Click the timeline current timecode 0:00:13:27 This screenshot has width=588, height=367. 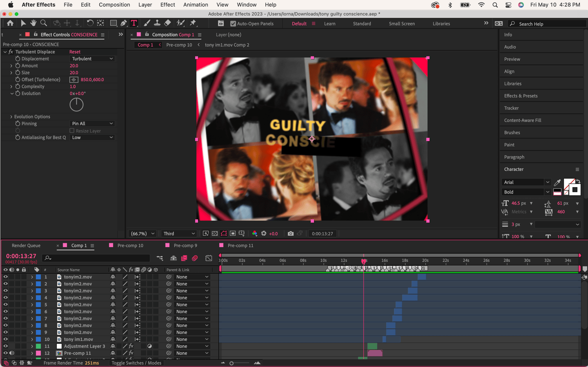tap(21, 256)
